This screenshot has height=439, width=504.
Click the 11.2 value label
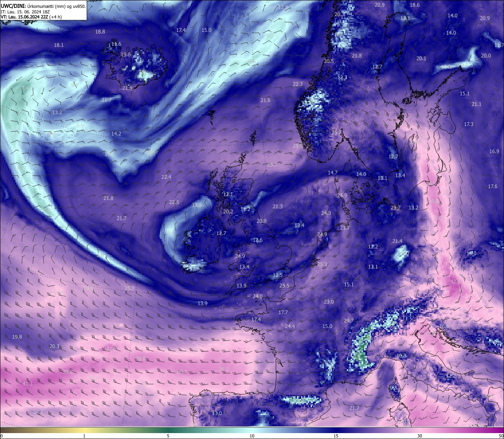click(x=245, y=209)
